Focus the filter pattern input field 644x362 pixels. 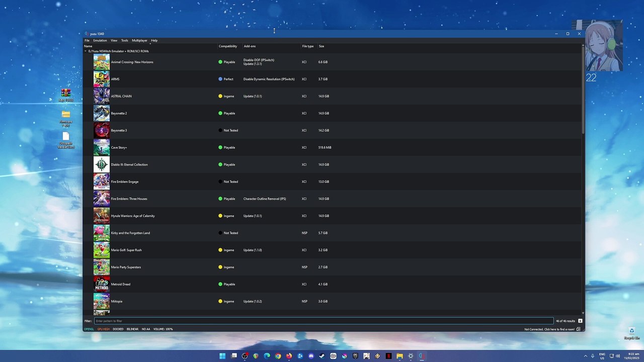point(324,321)
